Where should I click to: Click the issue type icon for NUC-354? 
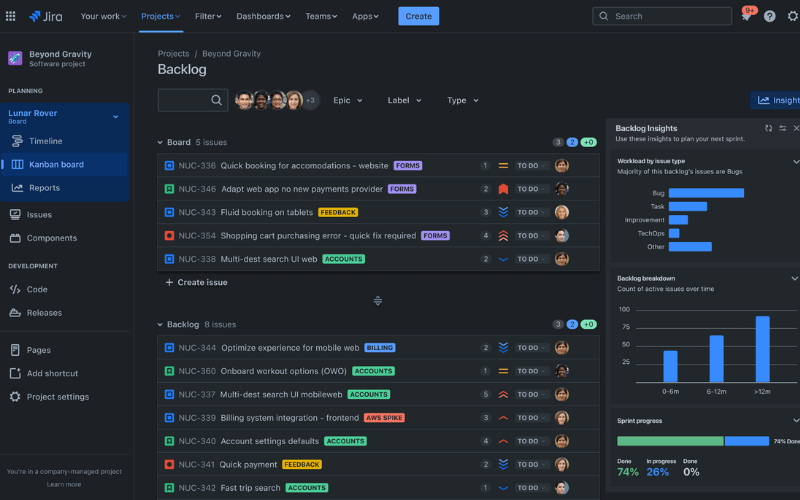point(169,236)
